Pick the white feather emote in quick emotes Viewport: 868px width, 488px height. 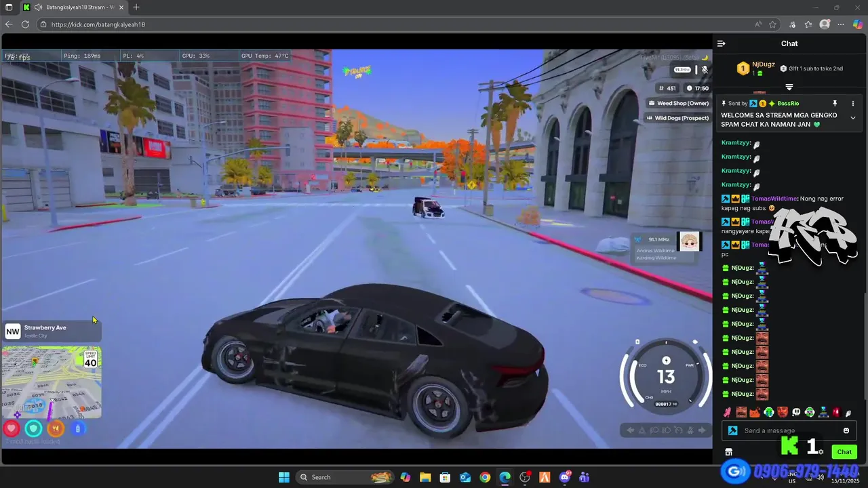tap(848, 412)
